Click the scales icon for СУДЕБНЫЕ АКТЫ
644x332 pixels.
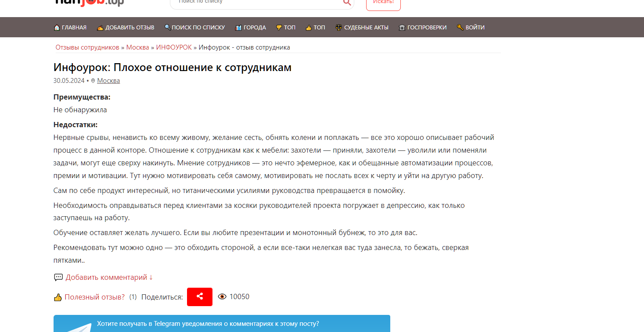[x=338, y=28]
